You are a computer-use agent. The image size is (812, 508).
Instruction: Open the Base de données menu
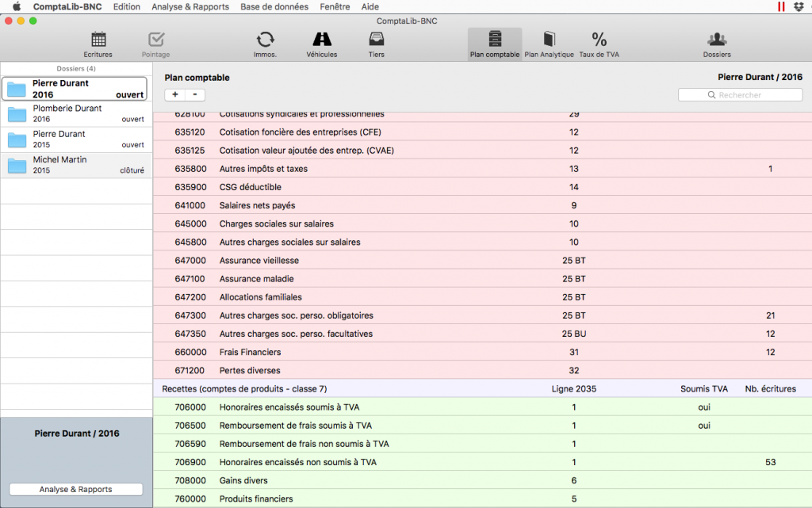[274, 6]
